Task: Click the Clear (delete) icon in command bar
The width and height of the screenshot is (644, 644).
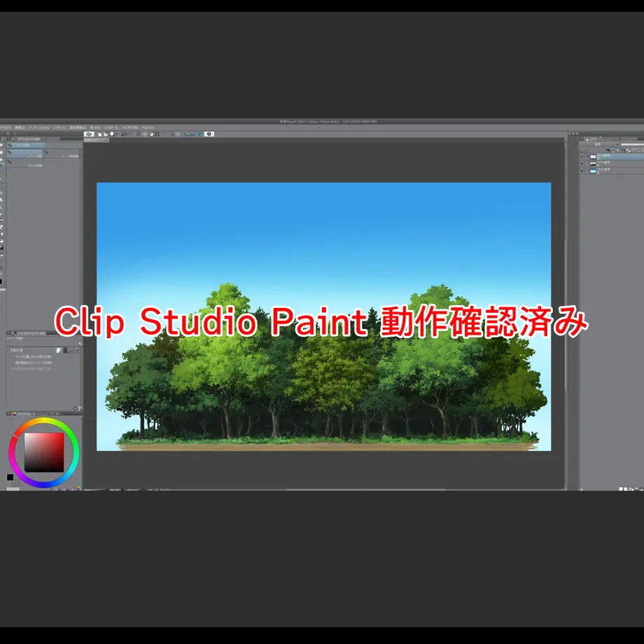Action: pyautogui.click(x=139, y=134)
